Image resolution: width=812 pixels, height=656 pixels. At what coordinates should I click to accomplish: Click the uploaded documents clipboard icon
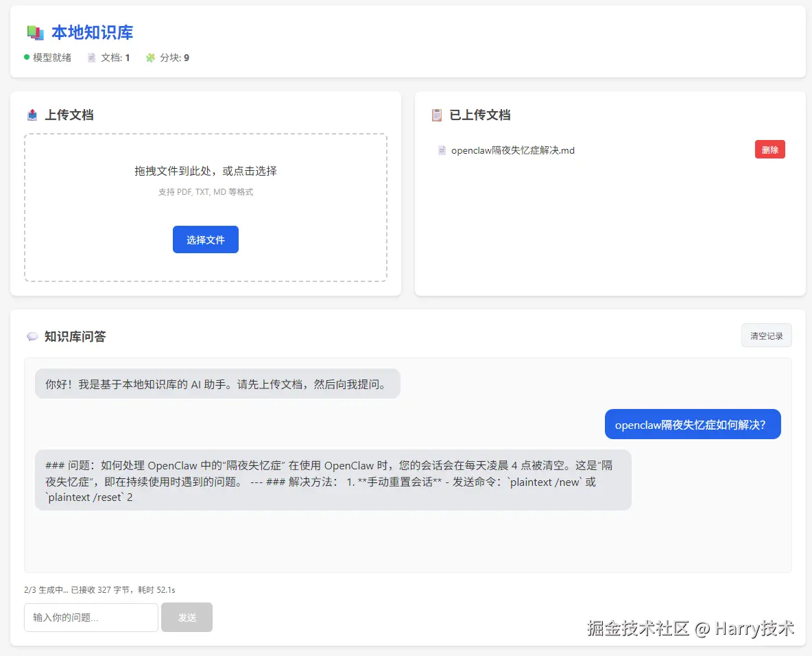[437, 115]
